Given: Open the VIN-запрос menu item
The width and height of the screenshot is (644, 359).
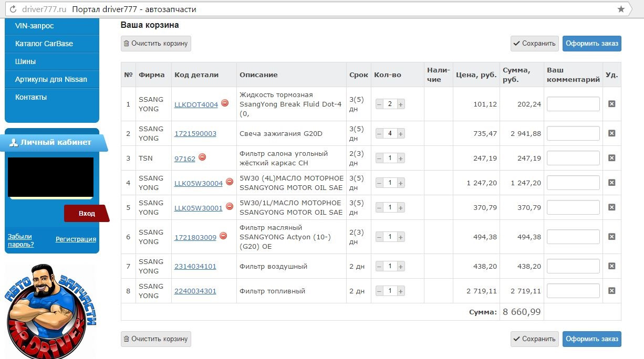Looking at the screenshot, I should (x=35, y=26).
